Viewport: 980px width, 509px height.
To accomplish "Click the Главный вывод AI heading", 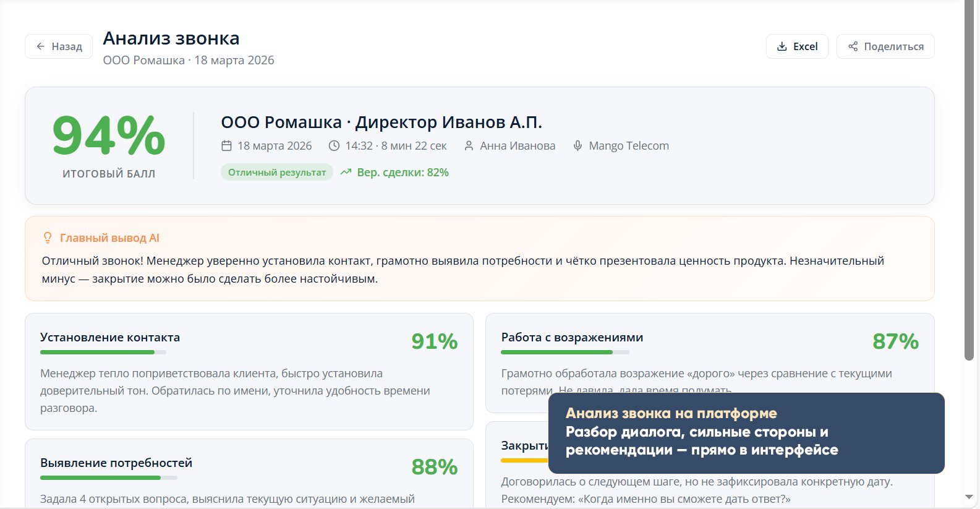I will (x=109, y=238).
